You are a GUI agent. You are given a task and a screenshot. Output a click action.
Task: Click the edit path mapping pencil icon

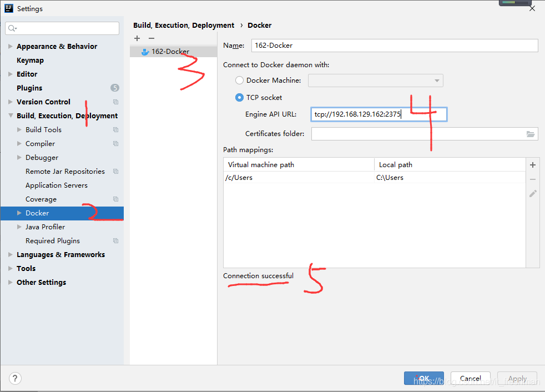tap(533, 194)
